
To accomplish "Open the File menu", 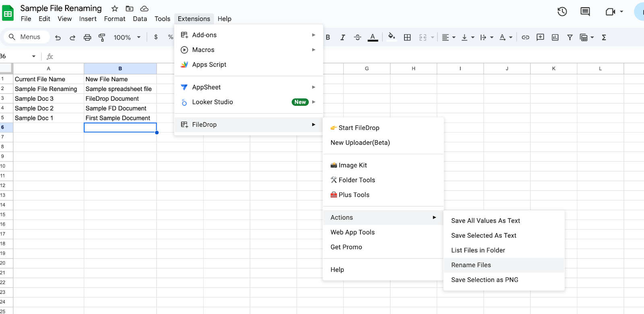I will (26, 19).
